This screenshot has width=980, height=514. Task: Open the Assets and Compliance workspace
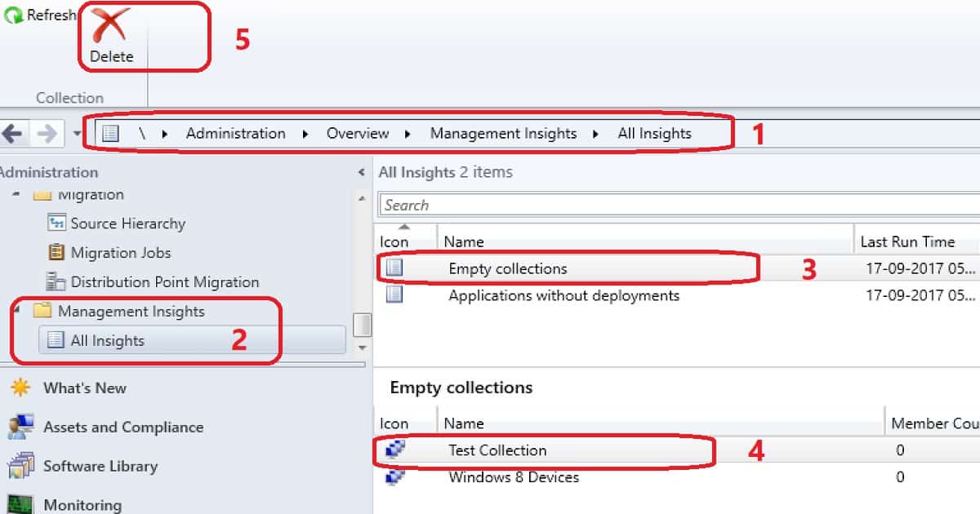[123, 428]
